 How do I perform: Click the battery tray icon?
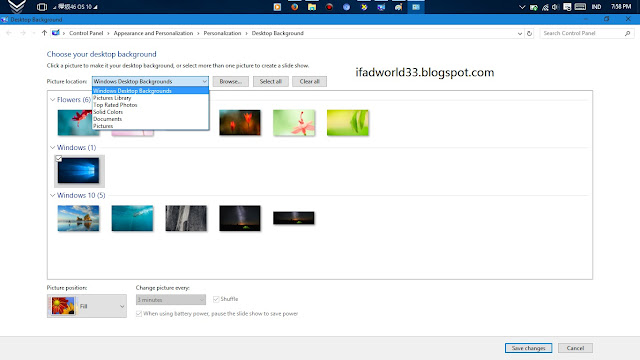[533, 7]
